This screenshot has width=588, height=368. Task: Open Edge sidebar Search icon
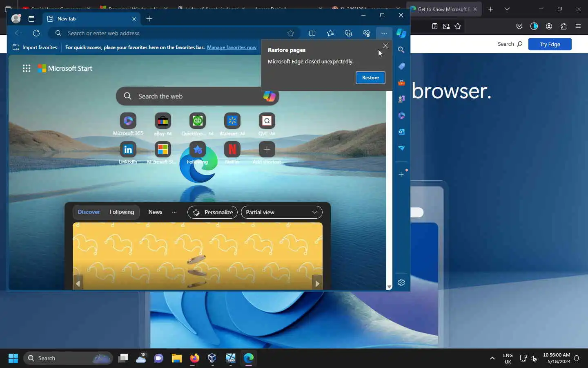tap(401, 50)
